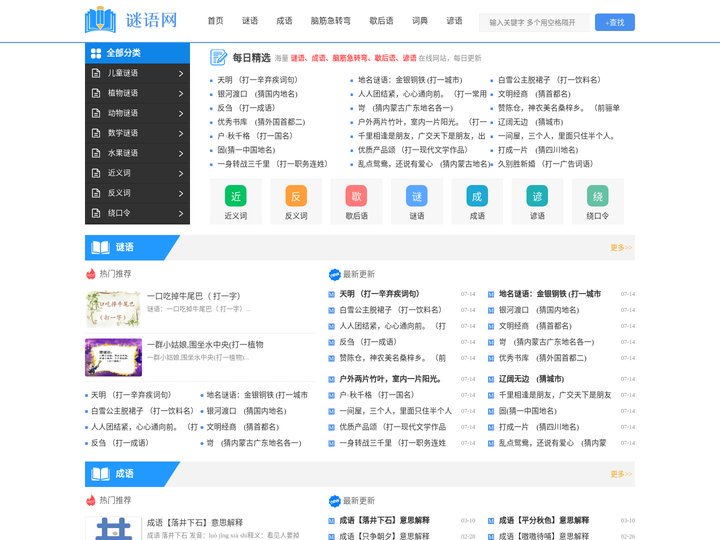The height and width of the screenshot is (540, 720).
Task: Open 打成一片（猜四川地名）in 最新更新
Action: point(539,427)
